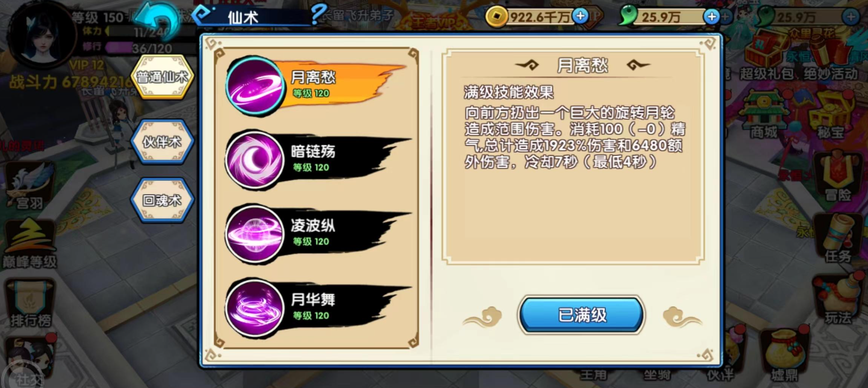
Task: Select the 暗链殇 skill icon
Action: tap(255, 160)
